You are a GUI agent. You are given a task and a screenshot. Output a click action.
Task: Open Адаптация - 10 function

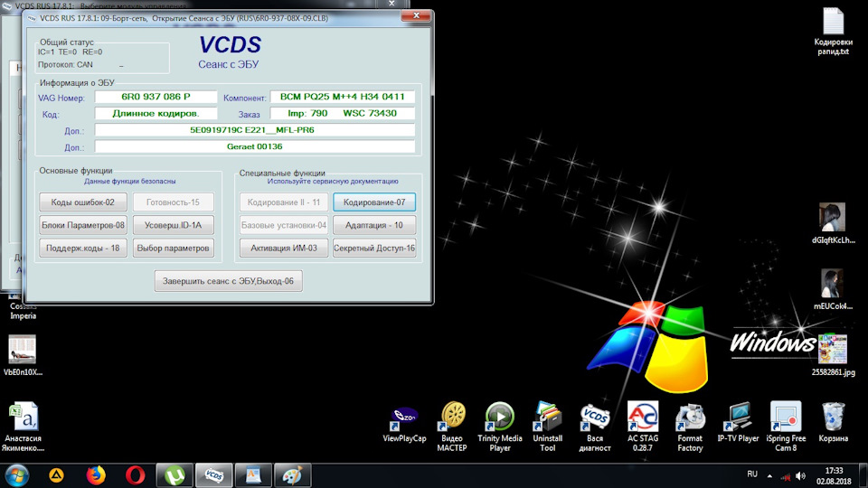[374, 225]
